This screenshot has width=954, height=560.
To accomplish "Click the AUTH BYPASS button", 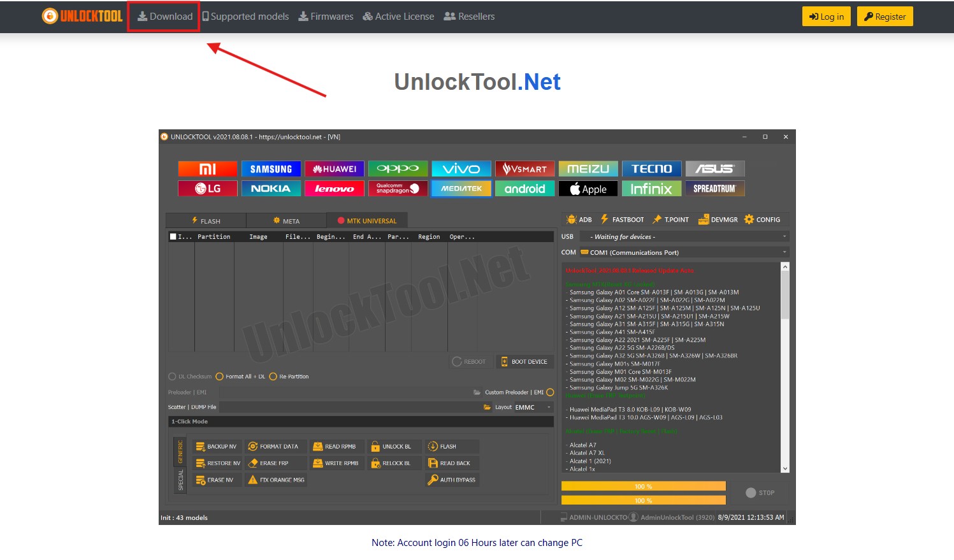I will [452, 480].
